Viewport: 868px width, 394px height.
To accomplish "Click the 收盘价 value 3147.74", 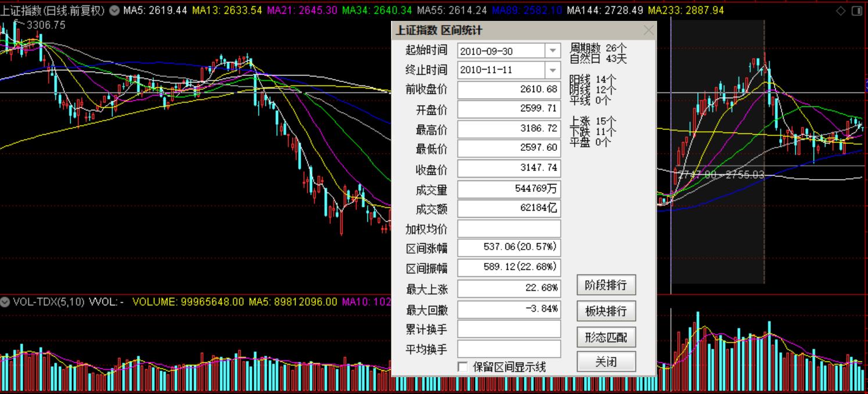I will pos(509,168).
